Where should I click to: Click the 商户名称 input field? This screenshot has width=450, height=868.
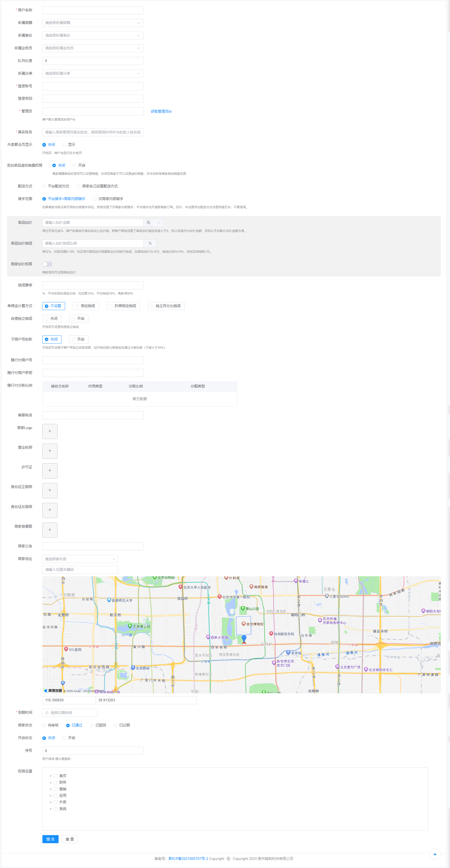pyautogui.click(x=93, y=10)
